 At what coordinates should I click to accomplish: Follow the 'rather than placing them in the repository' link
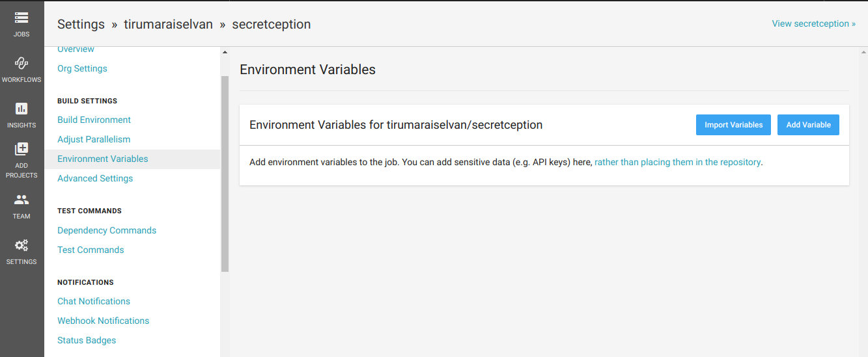point(677,162)
